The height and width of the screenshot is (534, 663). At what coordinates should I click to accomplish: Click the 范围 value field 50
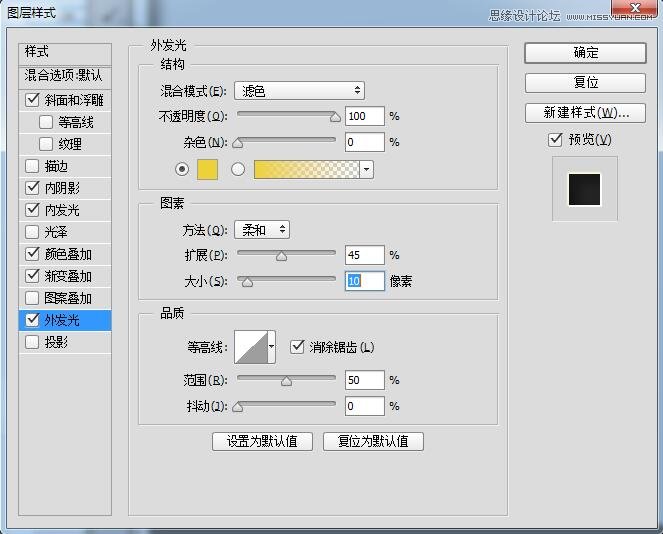point(364,380)
